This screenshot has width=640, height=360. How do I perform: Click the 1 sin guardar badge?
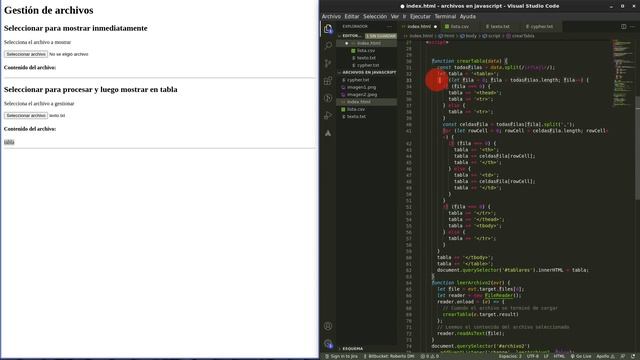380,36
